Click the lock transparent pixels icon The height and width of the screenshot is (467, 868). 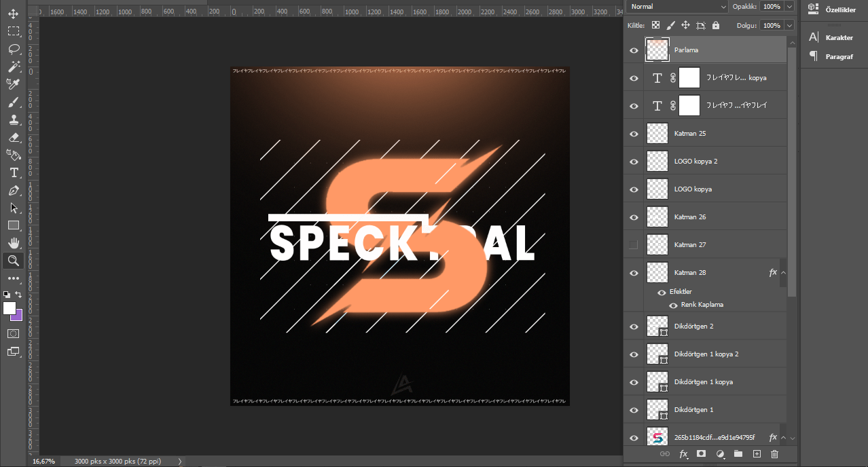tap(655, 25)
